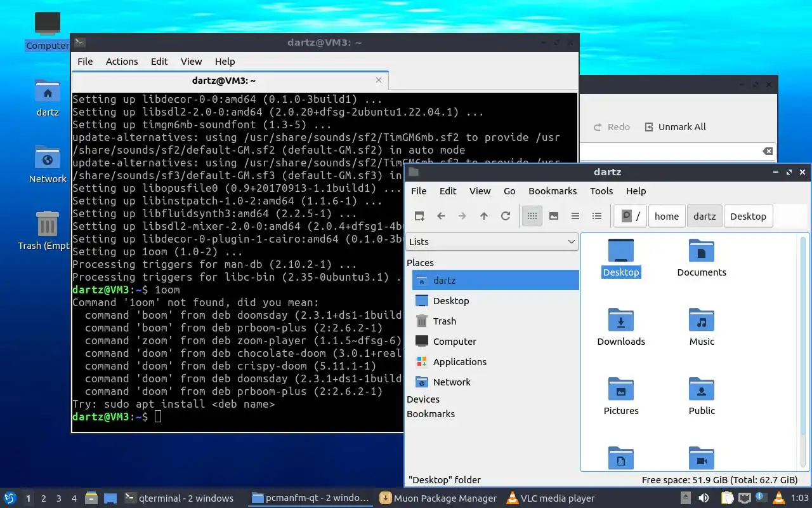Click the root path button

(630, 216)
